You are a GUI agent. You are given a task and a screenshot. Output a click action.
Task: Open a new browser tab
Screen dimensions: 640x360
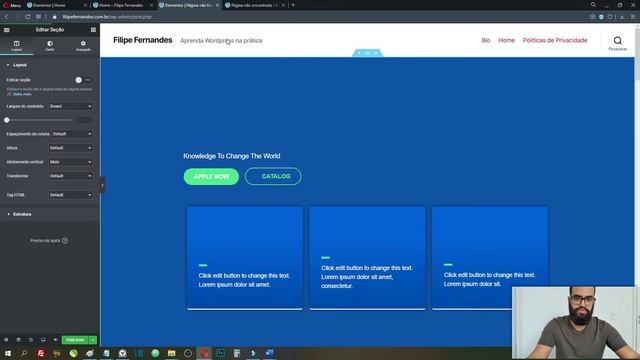coord(293,5)
